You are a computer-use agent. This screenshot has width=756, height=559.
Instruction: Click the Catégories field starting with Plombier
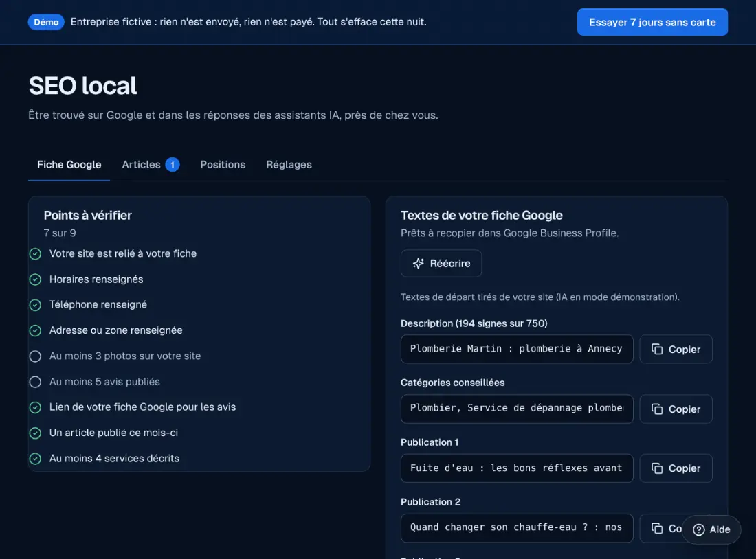tap(517, 409)
